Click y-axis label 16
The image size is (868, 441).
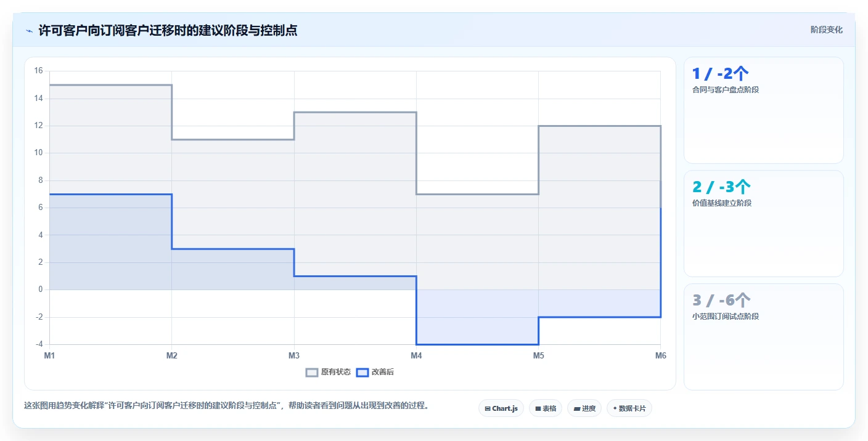tap(38, 71)
